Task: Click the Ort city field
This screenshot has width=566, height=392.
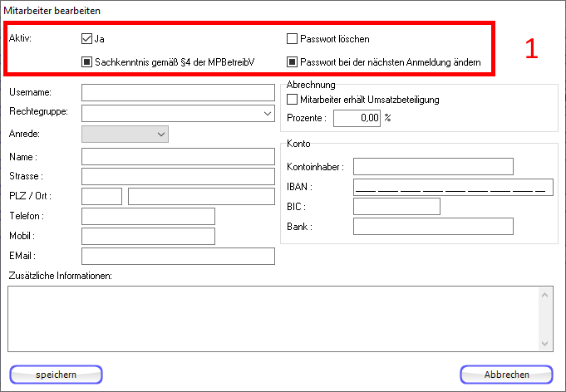Action: point(201,197)
